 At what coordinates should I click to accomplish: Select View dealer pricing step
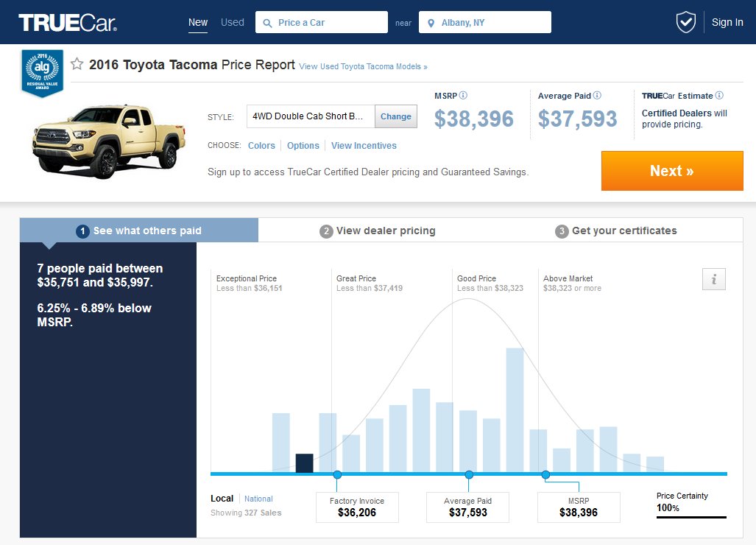tap(378, 231)
